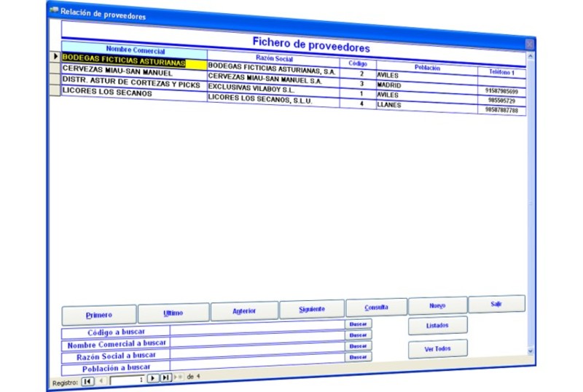Click scroll down arrow on vertical scrollbar
583x392 pixels.
coord(530,350)
